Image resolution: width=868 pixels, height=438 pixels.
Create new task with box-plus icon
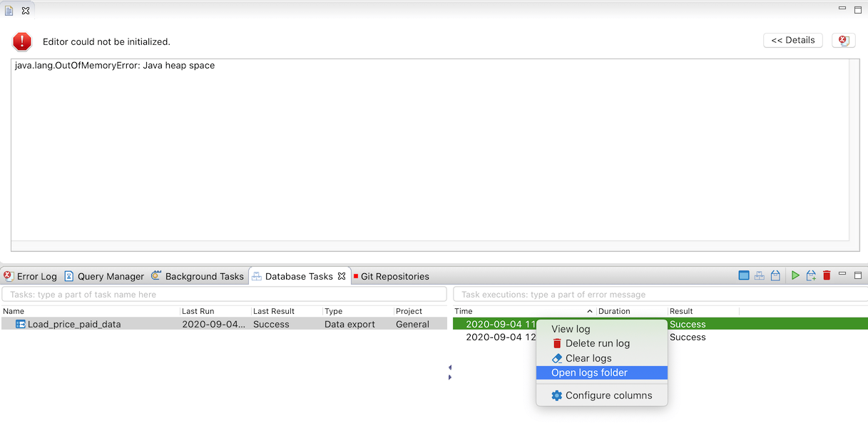coord(811,275)
